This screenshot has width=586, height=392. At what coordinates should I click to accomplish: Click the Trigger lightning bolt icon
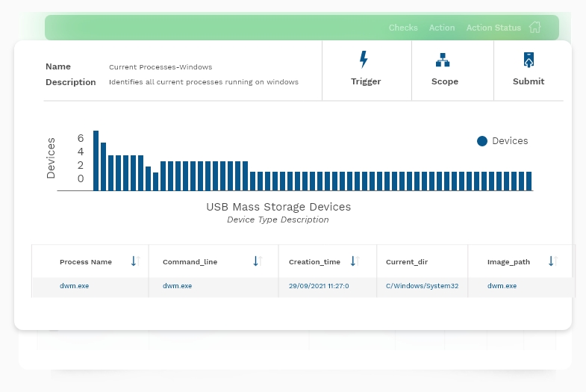coord(364,60)
